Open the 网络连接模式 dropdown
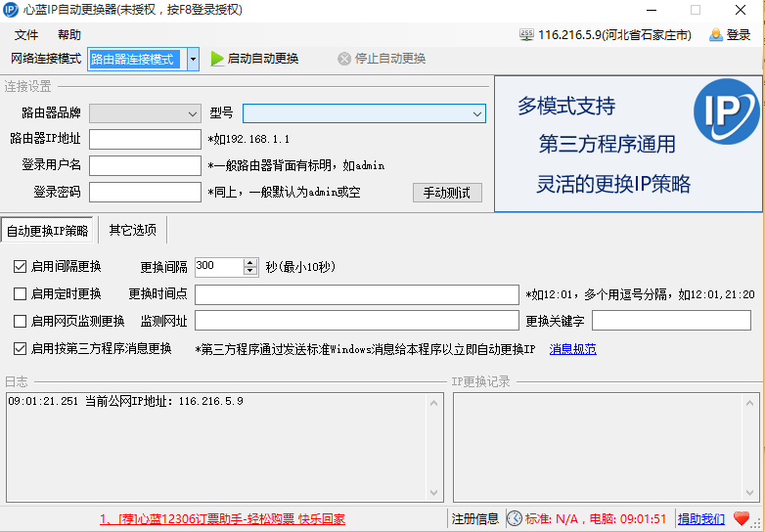This screenshot has height=532, width=765. click(193, 59)
